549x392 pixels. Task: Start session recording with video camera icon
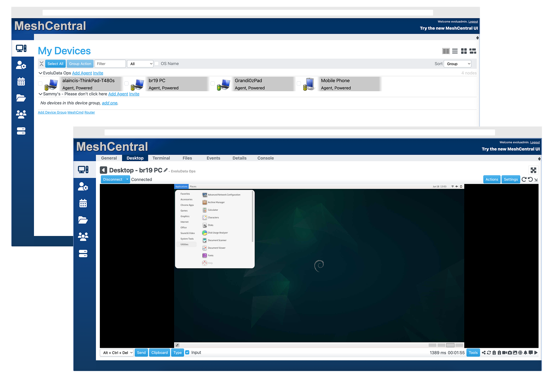click(505, 353)
